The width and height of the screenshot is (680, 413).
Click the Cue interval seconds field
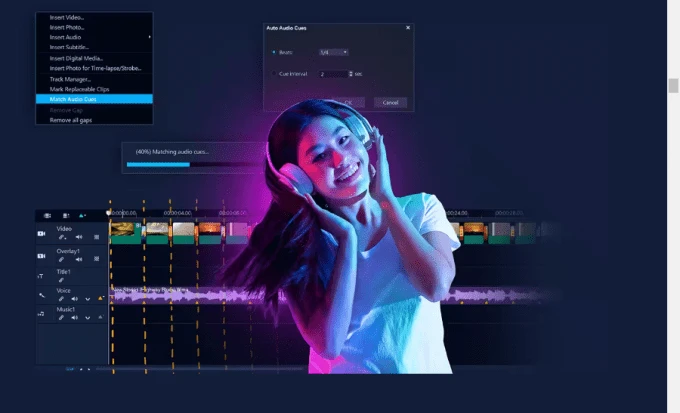point(333,74)
